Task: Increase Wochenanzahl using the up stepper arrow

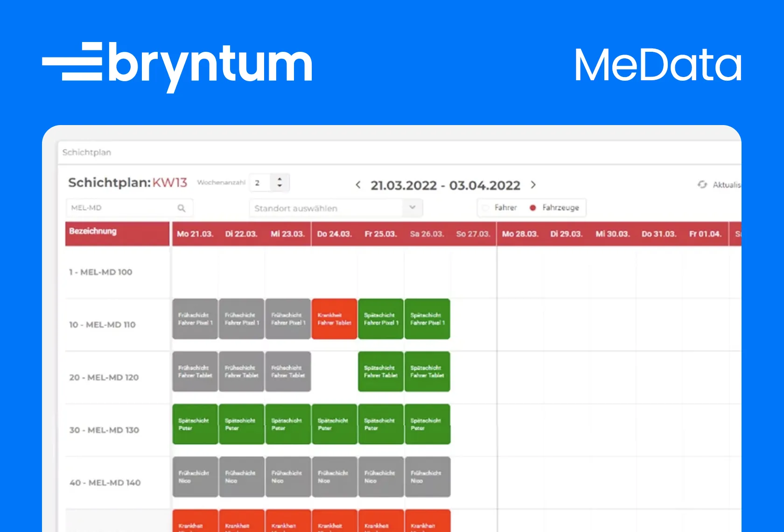Action: 280,178
